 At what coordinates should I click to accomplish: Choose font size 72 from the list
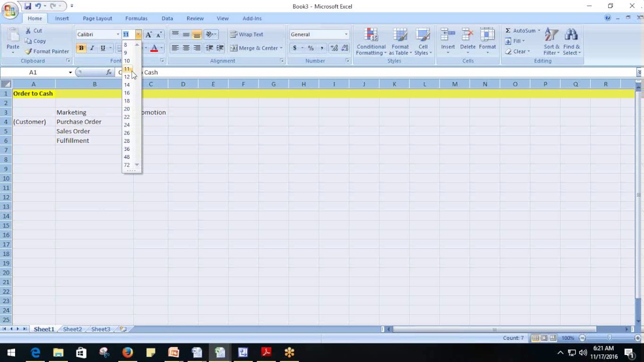tap(127, 165)
